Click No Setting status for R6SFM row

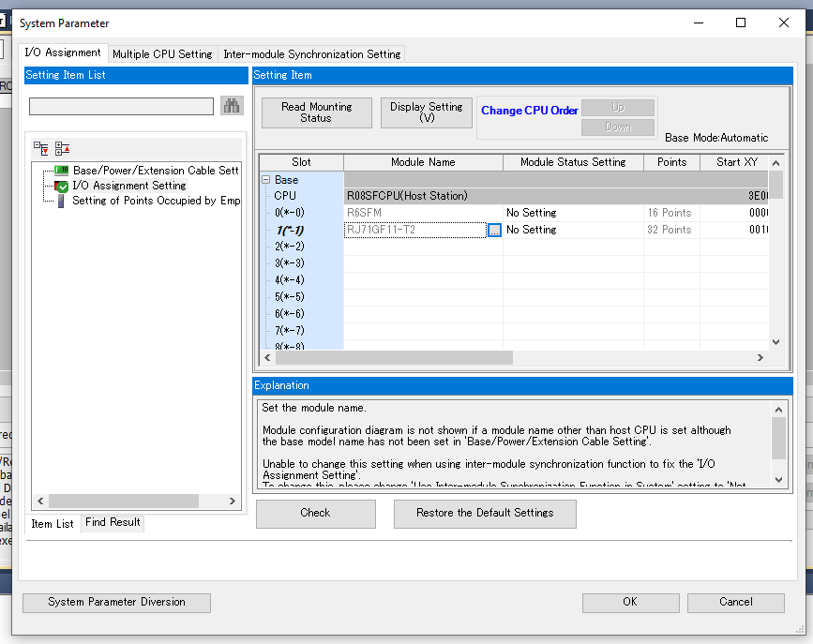tap(573, 213)
